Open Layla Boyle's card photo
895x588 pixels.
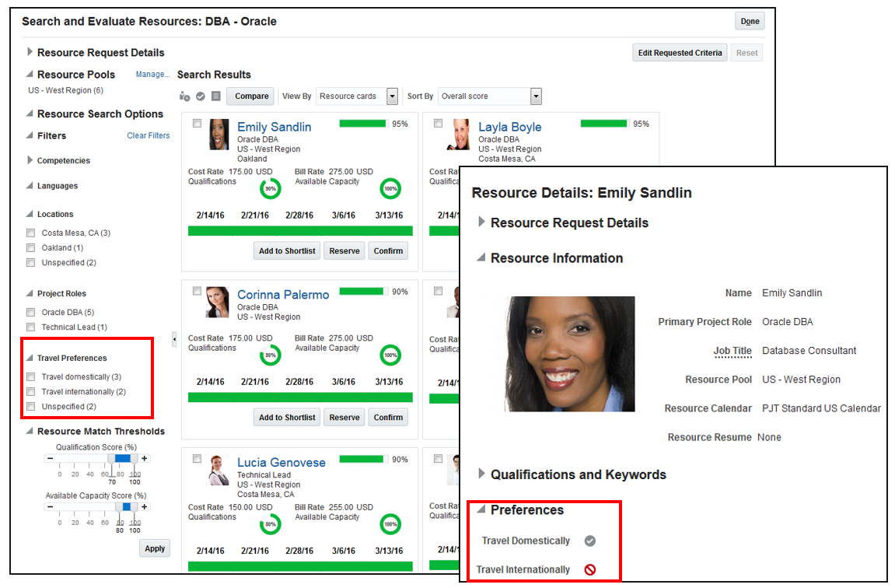[458, 134]
